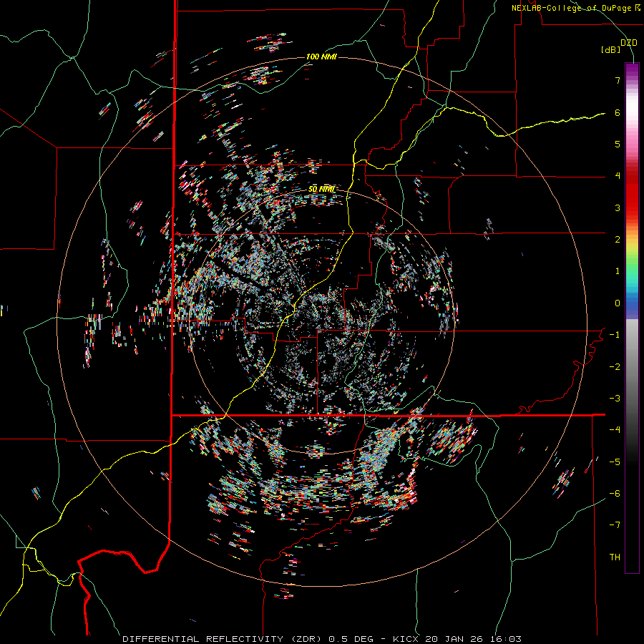Click the "-6" scale label

click(615, 494)
